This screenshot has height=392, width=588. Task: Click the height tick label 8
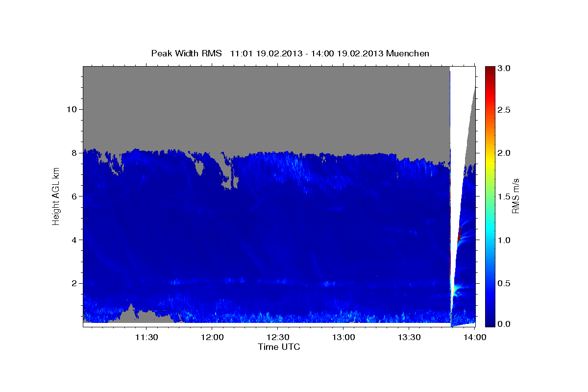pyautogui.click(x=73, y=152)
